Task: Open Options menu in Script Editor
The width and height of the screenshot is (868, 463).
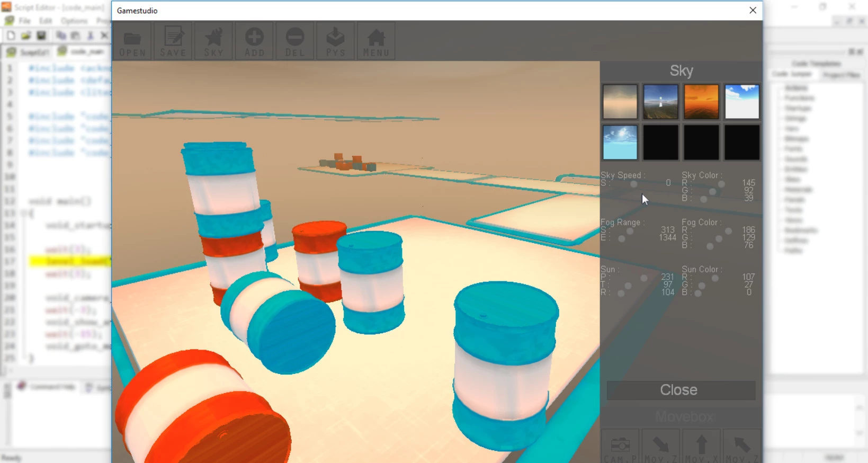Action: (x=74, y=21)
